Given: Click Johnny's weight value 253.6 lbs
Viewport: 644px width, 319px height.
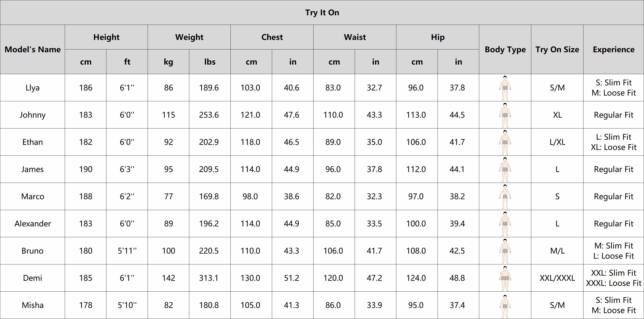Looking at the screenshot, I should coord(209,115).
